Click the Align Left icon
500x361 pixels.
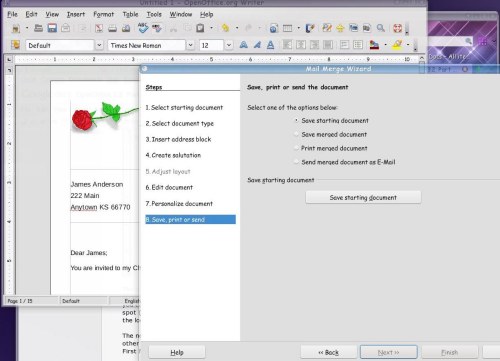pyautogui.click(x=287, y=45)
